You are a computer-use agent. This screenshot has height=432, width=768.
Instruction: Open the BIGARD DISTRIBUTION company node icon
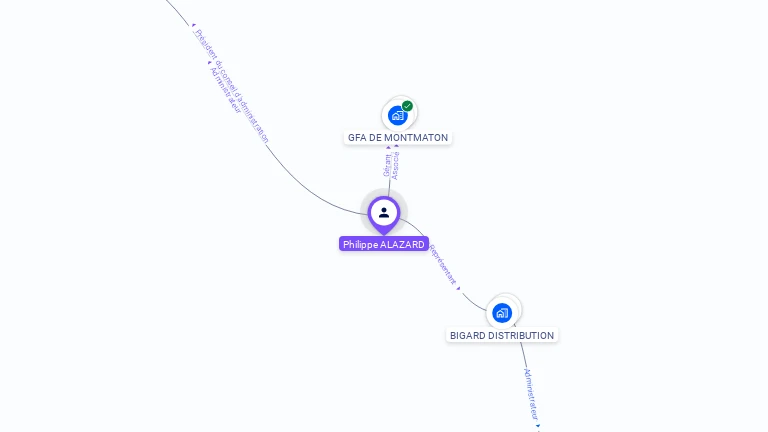click(502, 313)
